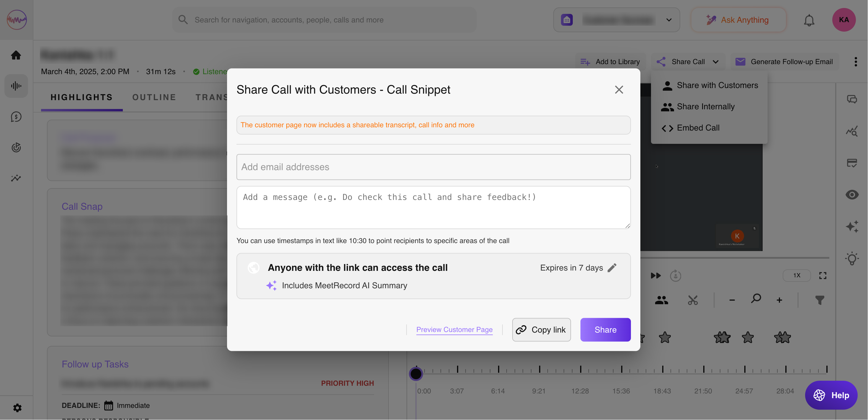Change playback speed 1X selector

click(x=797, y=275)
